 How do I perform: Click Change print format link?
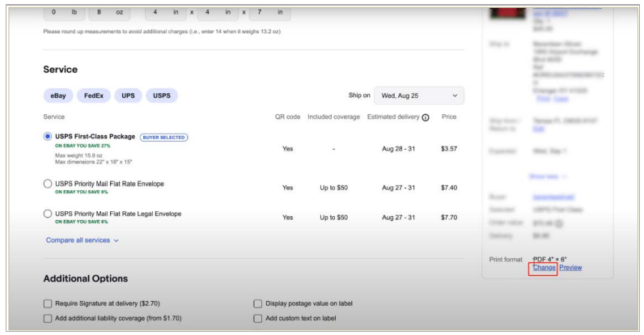click(x=544, y=267)
